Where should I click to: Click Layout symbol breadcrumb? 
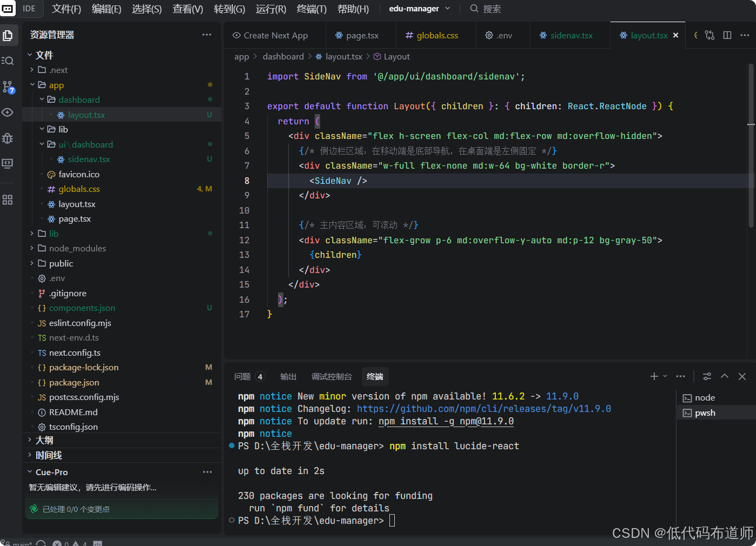click(x=392, y=57)
